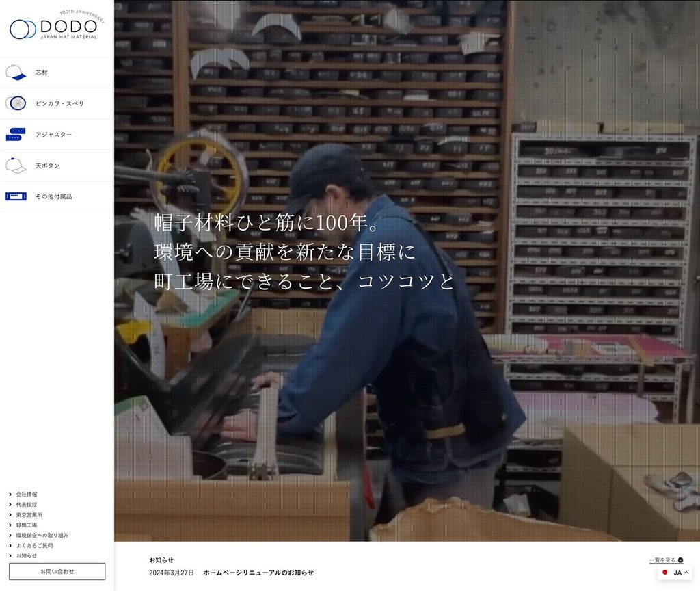Open the 代表挨拶 link
The height and width of the screenshot is (591, 700).
pos(27,505)
